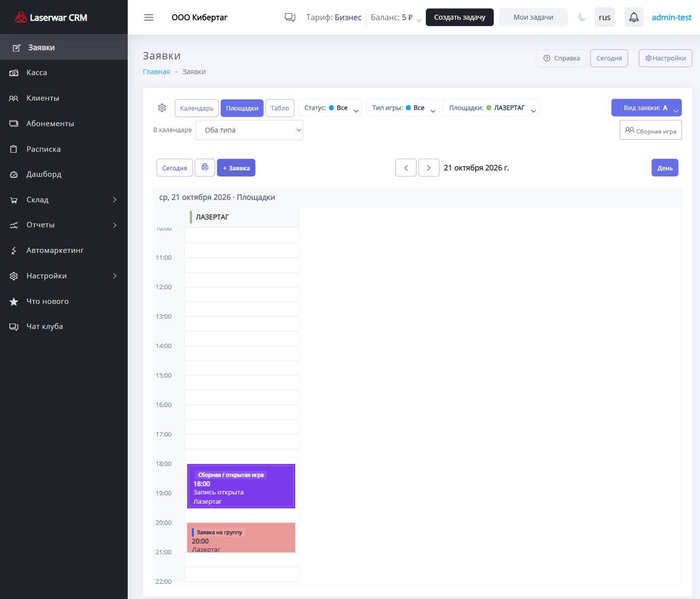Expand the Склад sidebar submenu
700x599 pixels.
tap(64, 200)
